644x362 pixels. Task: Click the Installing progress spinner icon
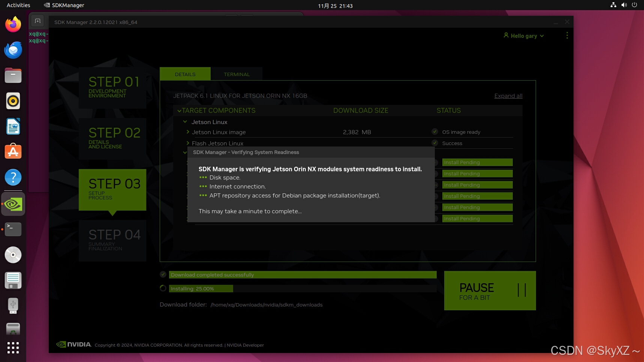[163, 288]
